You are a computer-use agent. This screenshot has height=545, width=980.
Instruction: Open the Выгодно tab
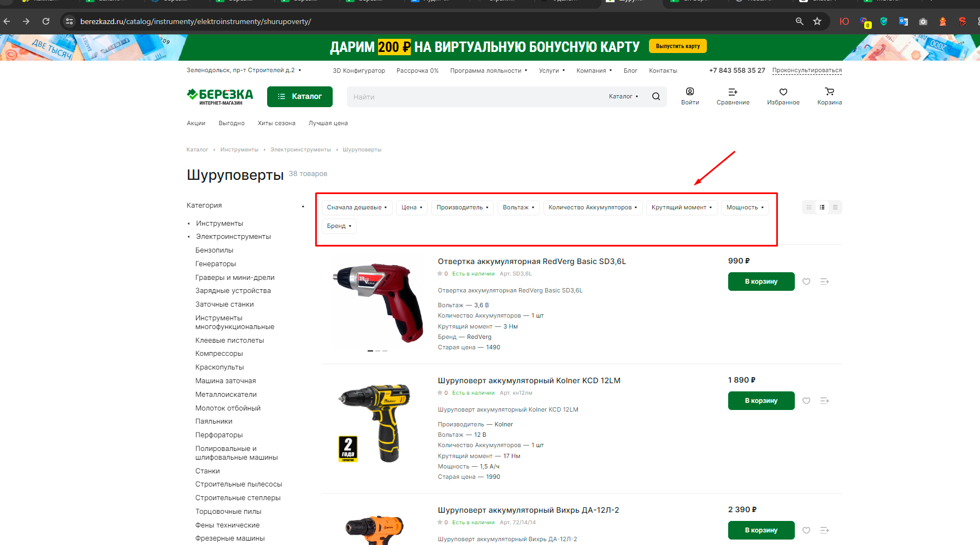point(232,124)
